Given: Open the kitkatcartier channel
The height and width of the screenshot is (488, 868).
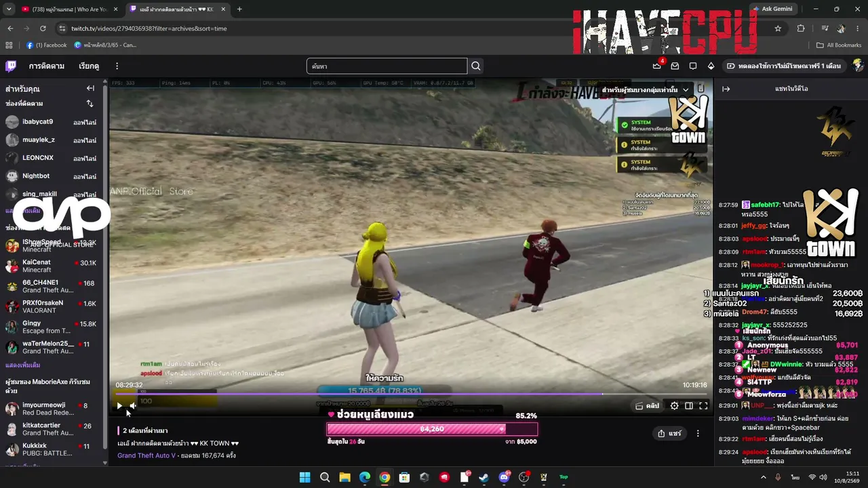Looking at the screenshot, I should 52,429.
